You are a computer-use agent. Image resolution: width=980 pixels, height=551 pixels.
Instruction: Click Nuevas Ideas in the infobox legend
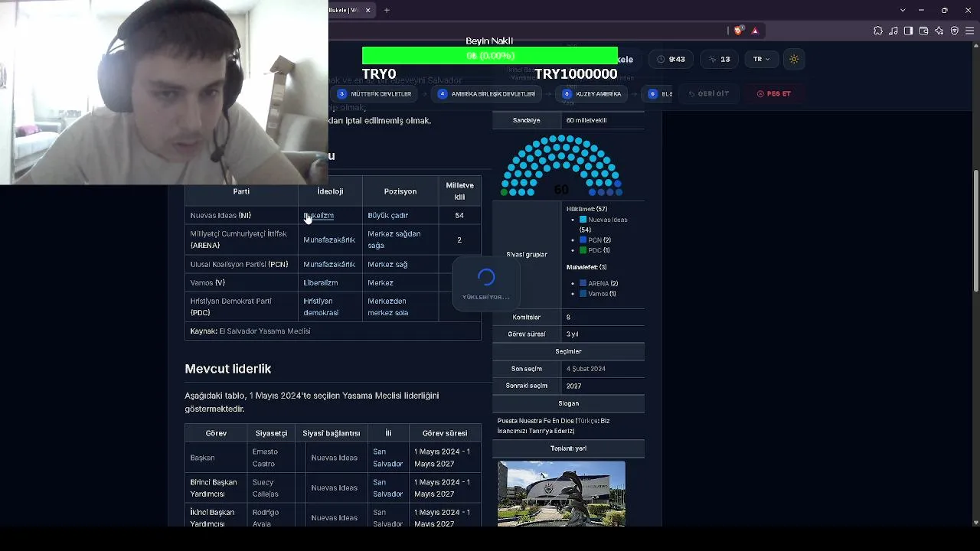tap(608, 220)
